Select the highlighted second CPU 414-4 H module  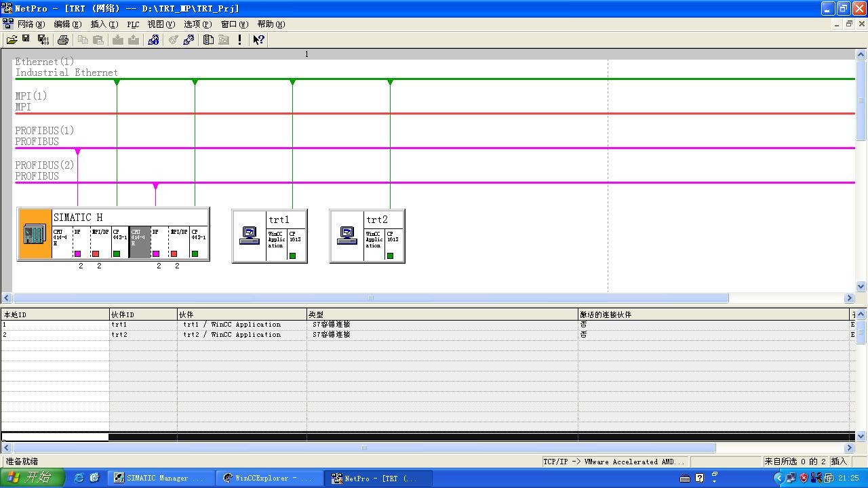click(140, 242)
